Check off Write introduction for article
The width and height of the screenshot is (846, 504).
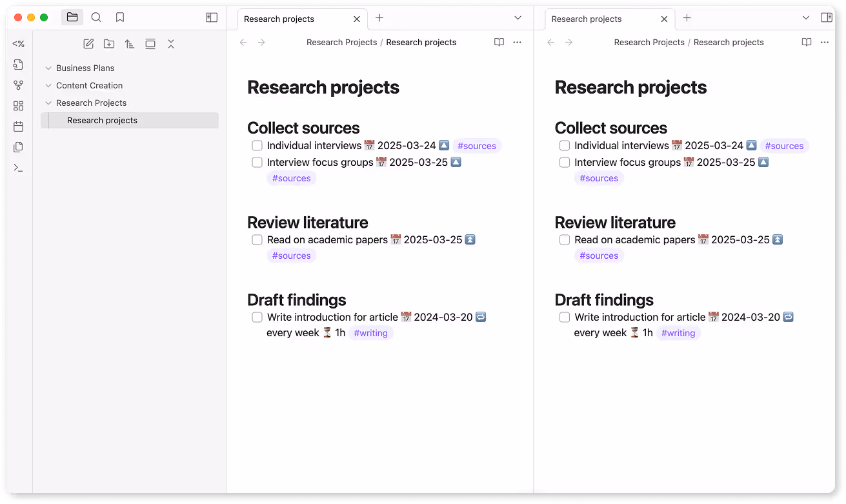click(x=257, y=317)
